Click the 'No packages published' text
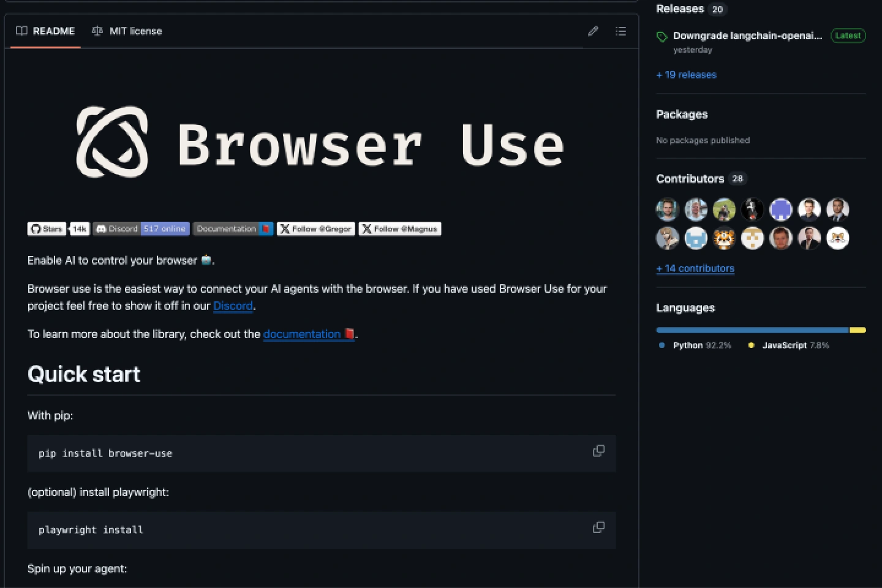The height and width of the screenshot is (588, 882). point(703,140)
